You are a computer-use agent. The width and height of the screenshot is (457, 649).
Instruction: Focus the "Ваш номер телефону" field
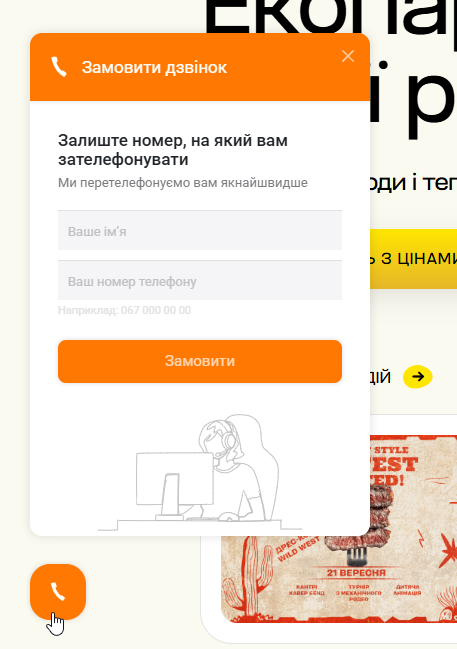200,281
